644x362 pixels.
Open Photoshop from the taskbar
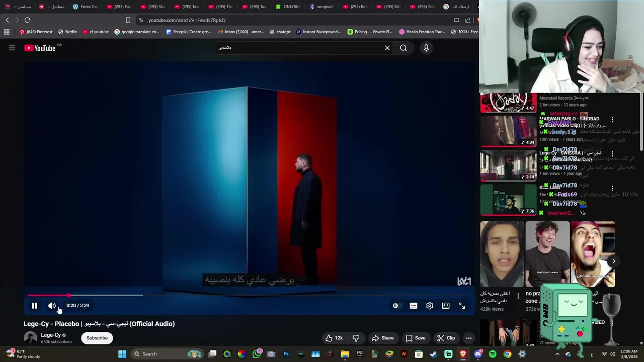point(286,354)
